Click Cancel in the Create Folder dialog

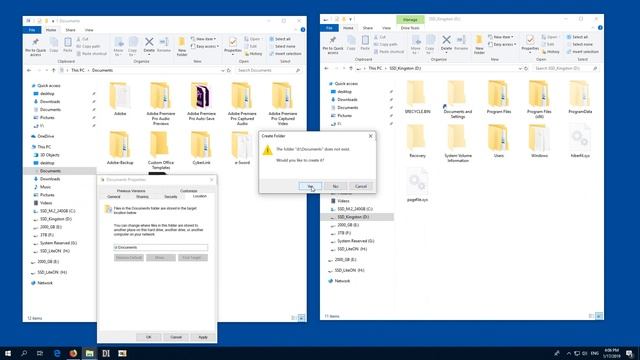[x=361, y=186]
